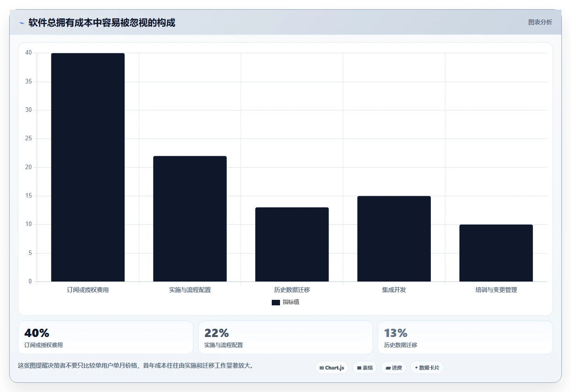
Task: Click the x-axis label 集成开发
Action: tap(394, 290)
